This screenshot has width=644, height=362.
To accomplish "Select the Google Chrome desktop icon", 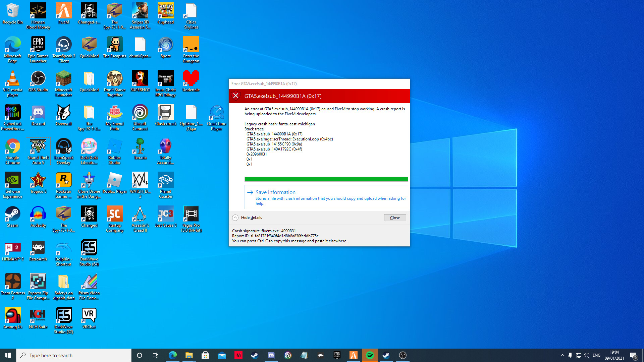I will [x=13, y=152].
